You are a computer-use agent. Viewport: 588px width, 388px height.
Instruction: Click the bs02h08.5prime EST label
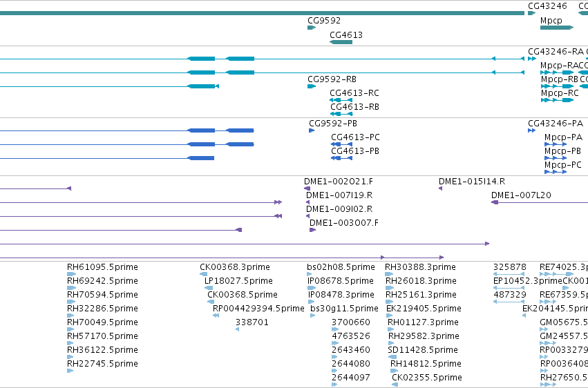coord(341,267)
